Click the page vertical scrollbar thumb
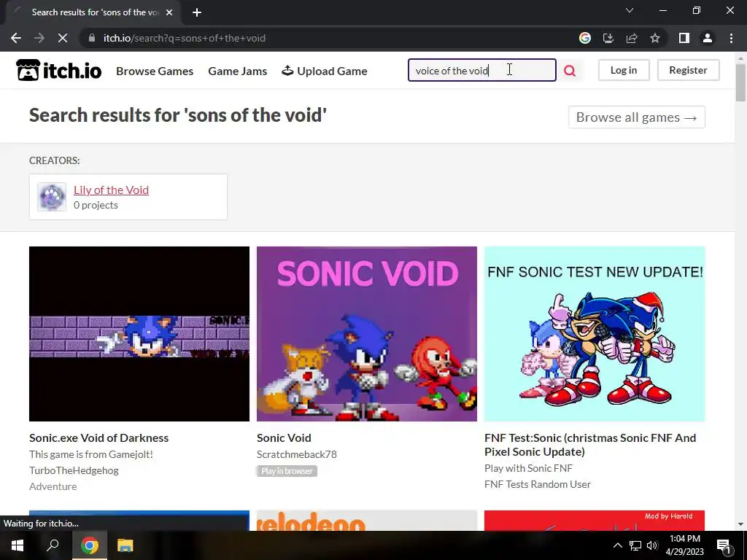 pyautogui.click(x=740, y=82)
